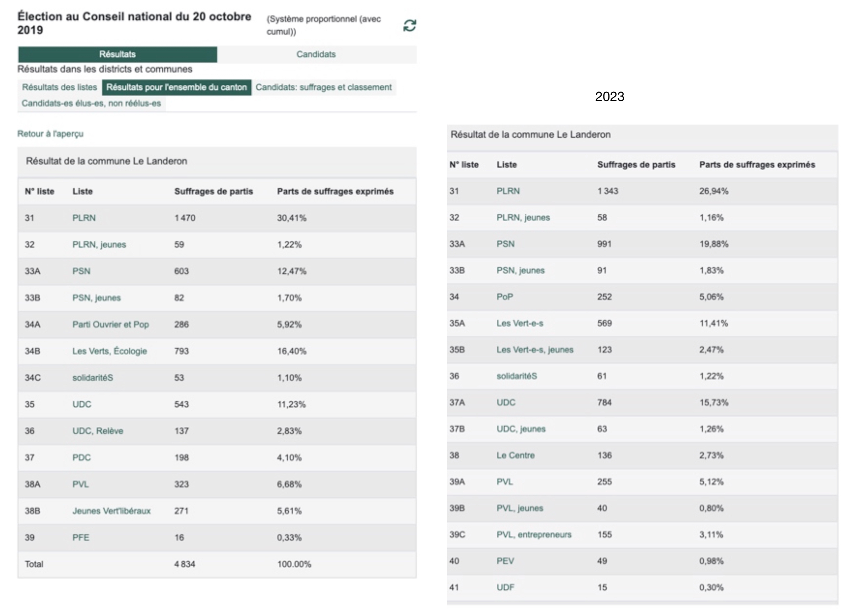This screenshot has width=868, height=610.
Task: Select the Résultats tab
Action: (117, 54)
